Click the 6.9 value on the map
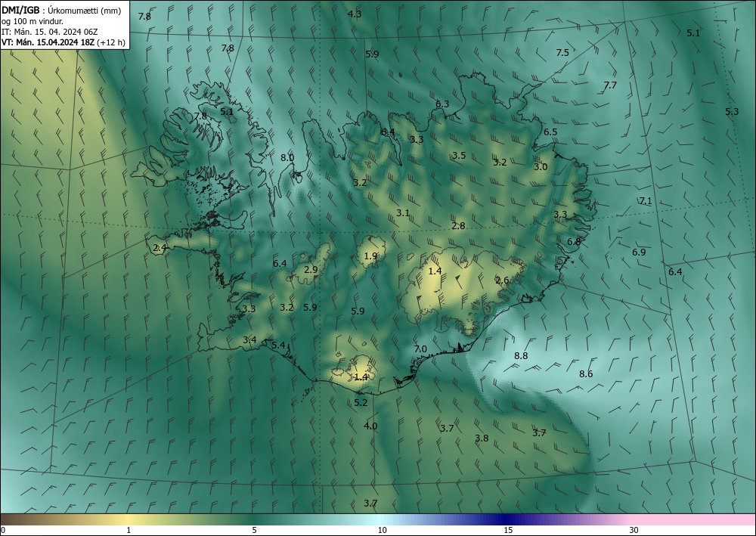Screen dimensions: 756x536 coord(639,252)
